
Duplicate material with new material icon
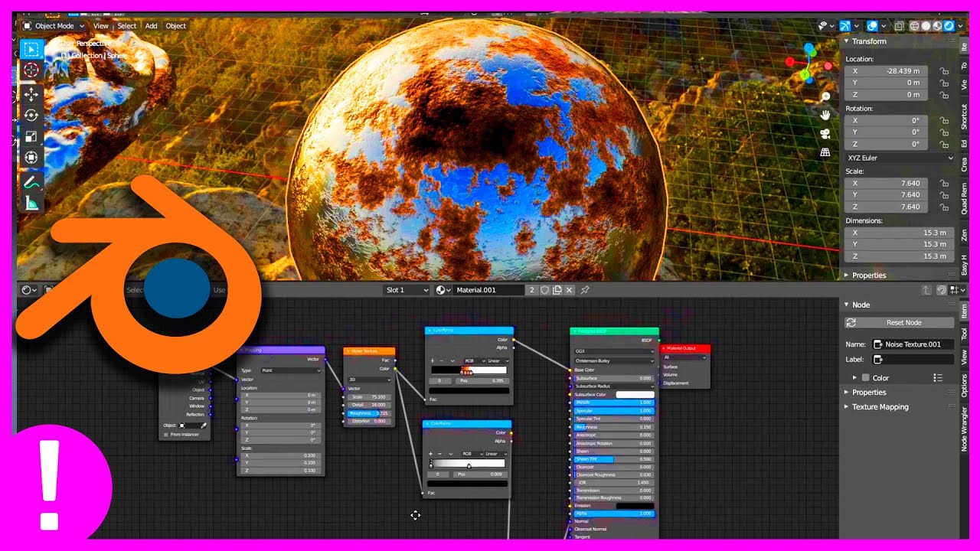[557, 290]
